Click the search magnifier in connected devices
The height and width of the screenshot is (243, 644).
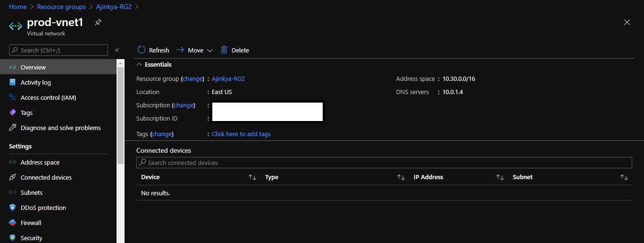coord(142,163)
